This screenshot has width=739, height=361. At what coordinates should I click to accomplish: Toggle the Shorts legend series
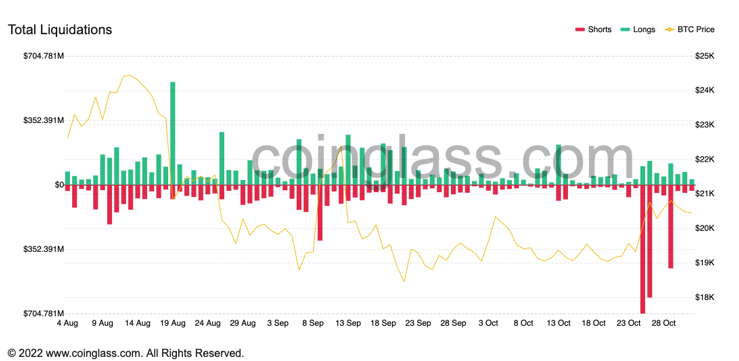coord(593,30)
